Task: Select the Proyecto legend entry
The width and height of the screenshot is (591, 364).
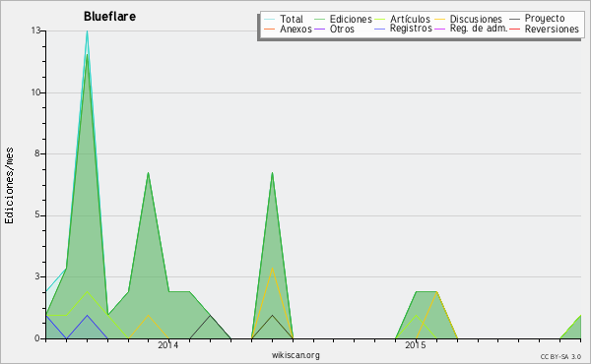Action: pos(545,19)
